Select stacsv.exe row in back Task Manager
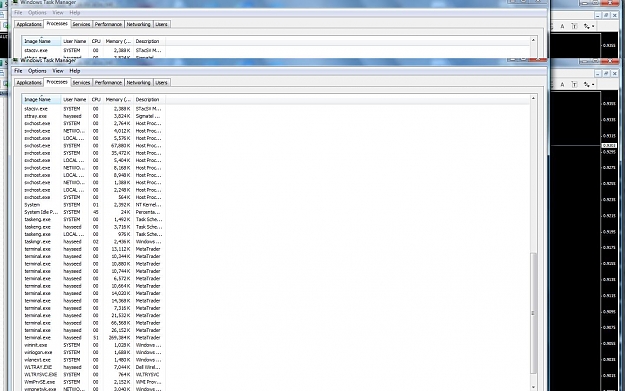This screenshot has width=625, height=391. click(x=94, y=51)
